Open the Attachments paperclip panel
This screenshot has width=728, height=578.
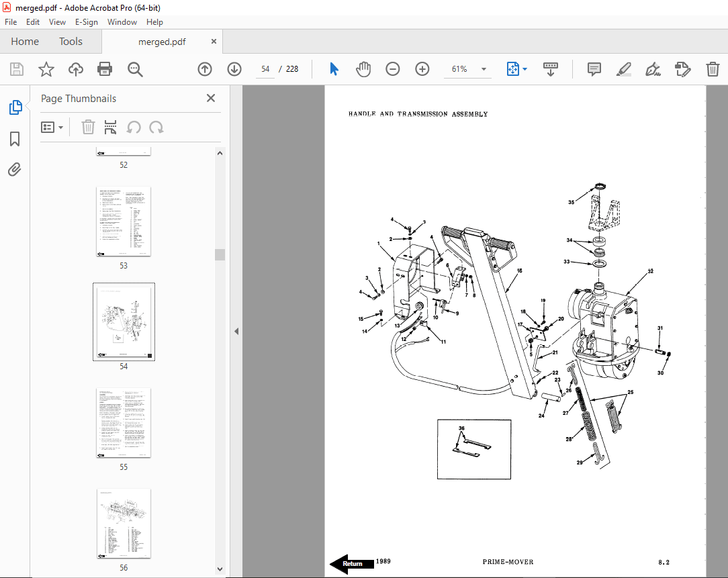coord(15,170)
